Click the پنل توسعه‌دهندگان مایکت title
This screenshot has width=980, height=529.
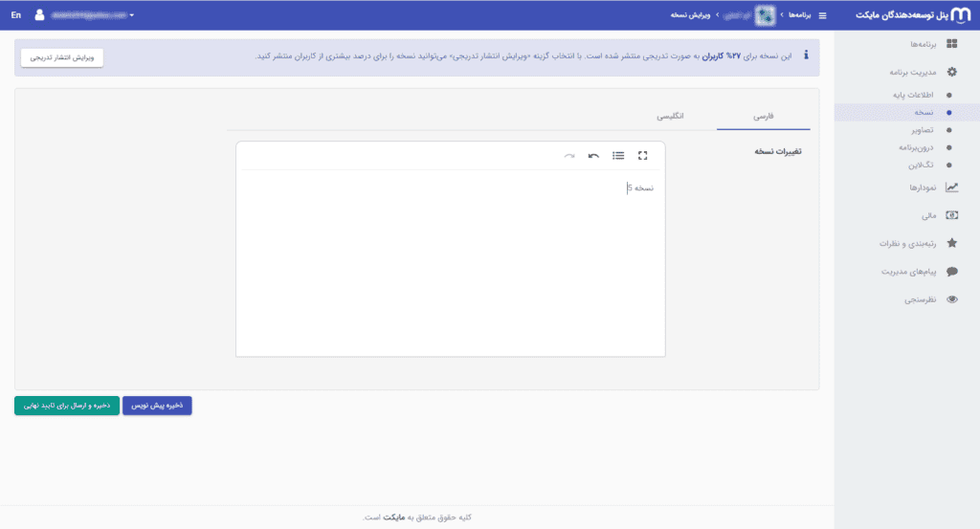click(x=902, y=15)
